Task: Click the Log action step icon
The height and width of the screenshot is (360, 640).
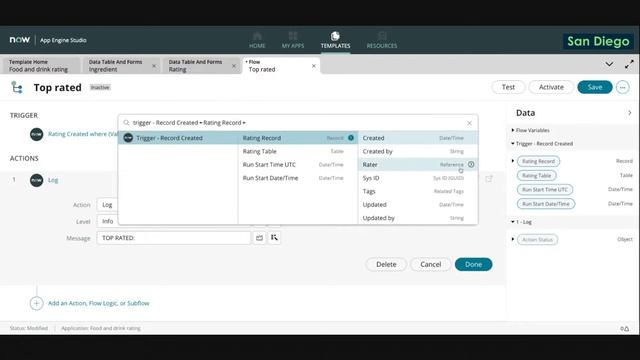Action: [x=36, y=180]
